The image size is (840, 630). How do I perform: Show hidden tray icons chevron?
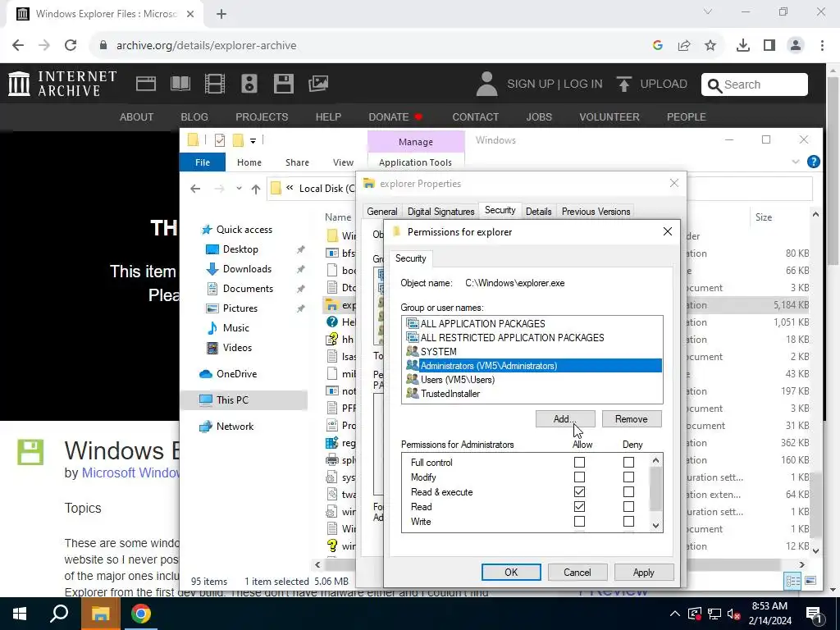675,614
